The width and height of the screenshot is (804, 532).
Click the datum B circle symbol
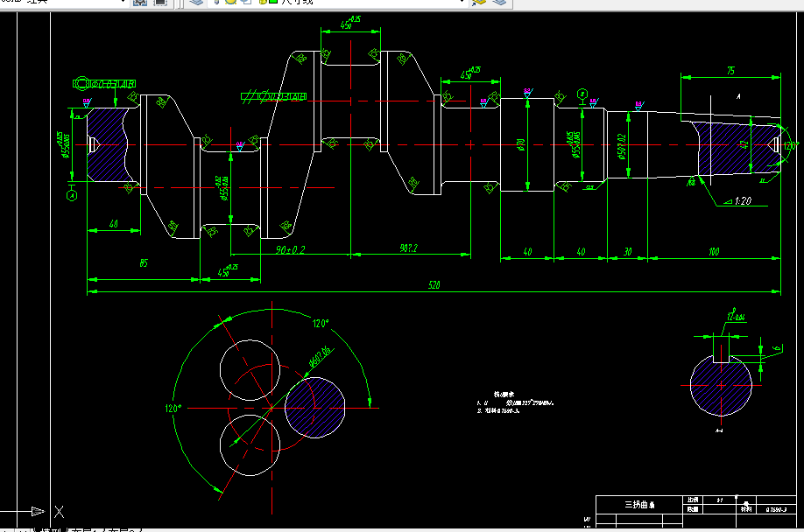pyautogui.click(x=582, y=94)
